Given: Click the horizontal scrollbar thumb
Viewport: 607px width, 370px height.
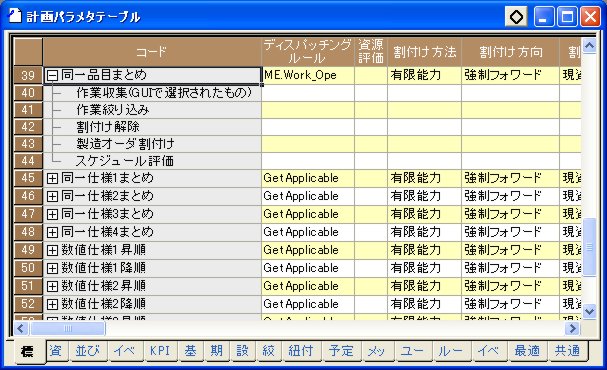Looking at the screenshot, I should (x=68, y=329).
